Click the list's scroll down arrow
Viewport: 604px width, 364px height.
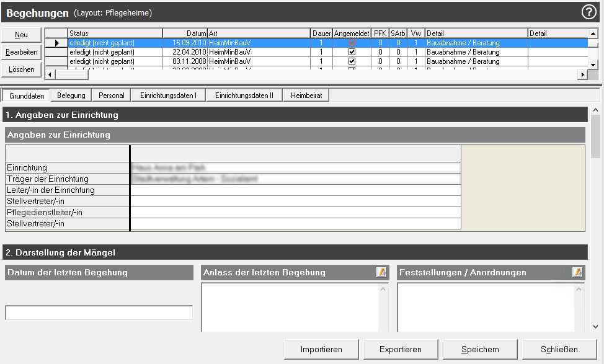(593, 64)
